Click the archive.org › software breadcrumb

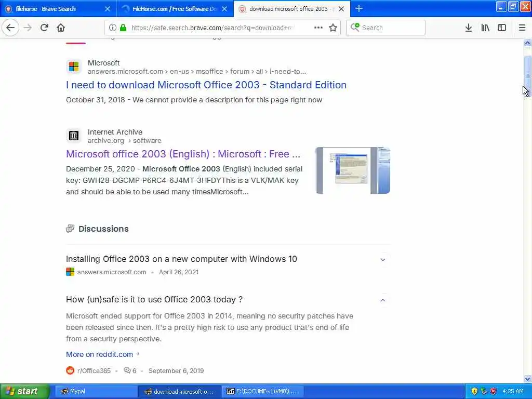[x=125, y=140]
